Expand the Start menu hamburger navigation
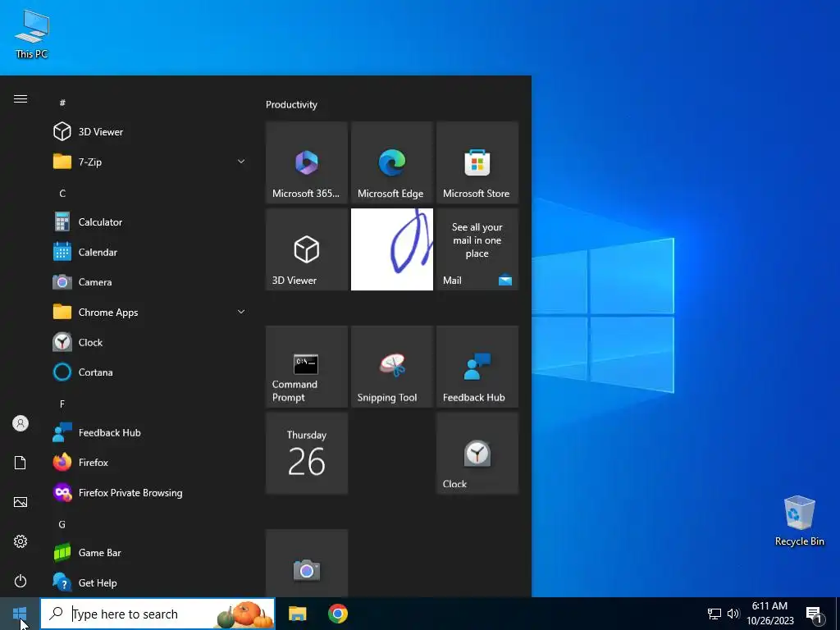This screenshot has height=630, width=840. [21, 98]
